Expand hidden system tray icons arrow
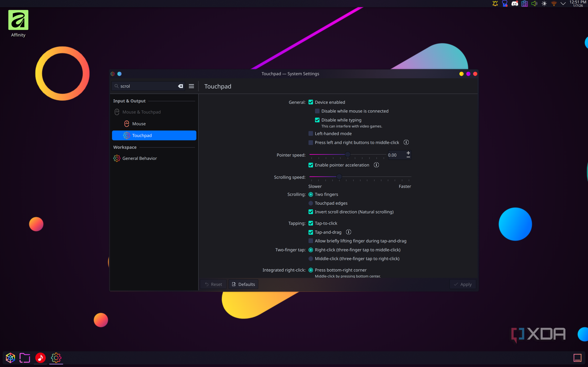Viewport: 588px width, 367px height. click(563, 4)
